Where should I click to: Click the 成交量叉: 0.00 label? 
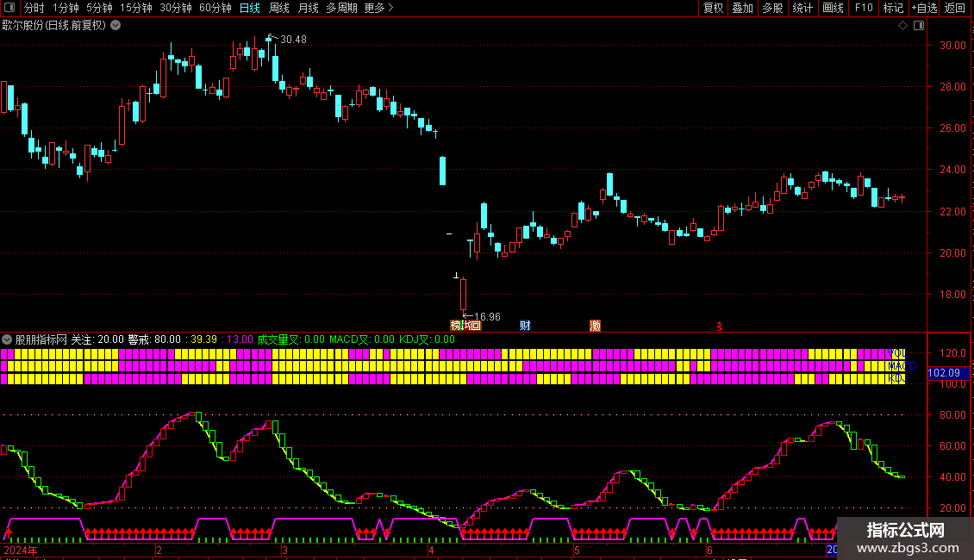point(290,339)
